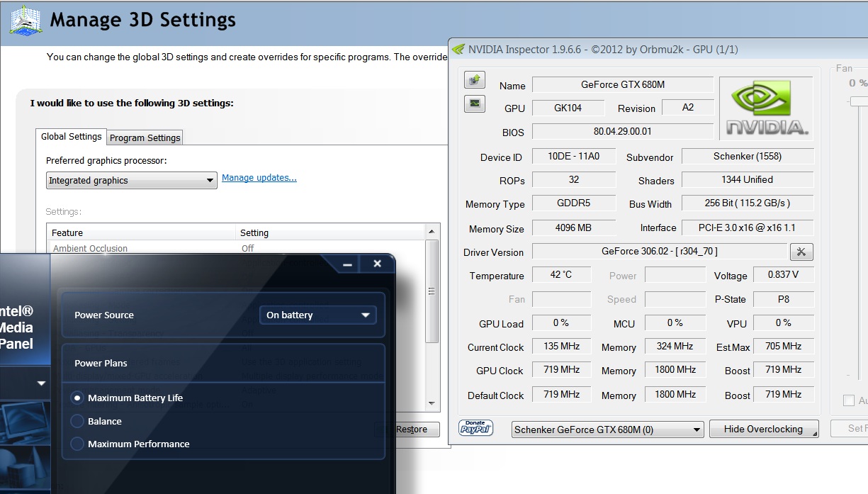Click the Set Fan button

click(x=850, y=428)
